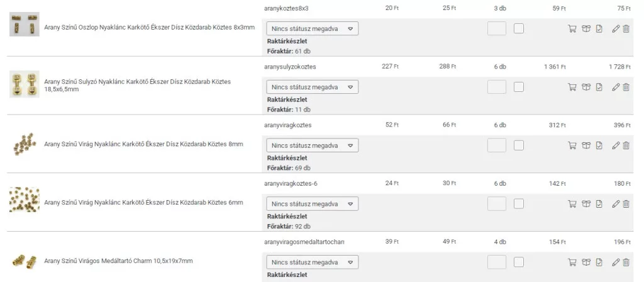This screenshot has height=282, width=644.
Task: Check the checkbox for aranyviragkoztes row
Action: (519, 145)
